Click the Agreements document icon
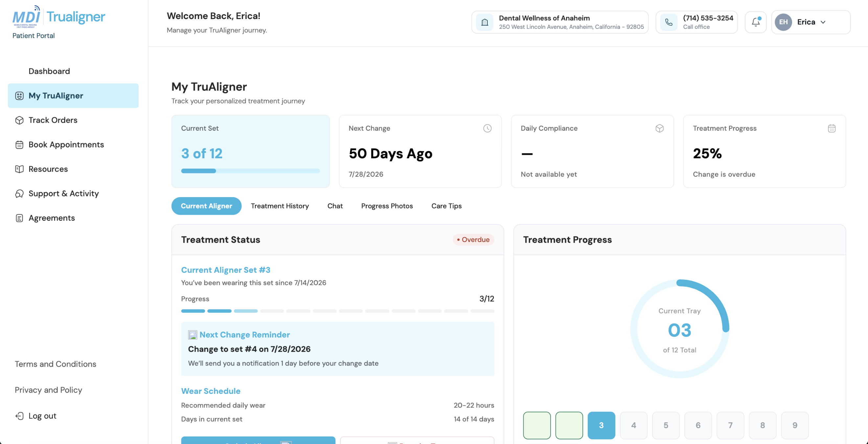The image size is (868, 444). pyautogui.click(x=19, y=218)
